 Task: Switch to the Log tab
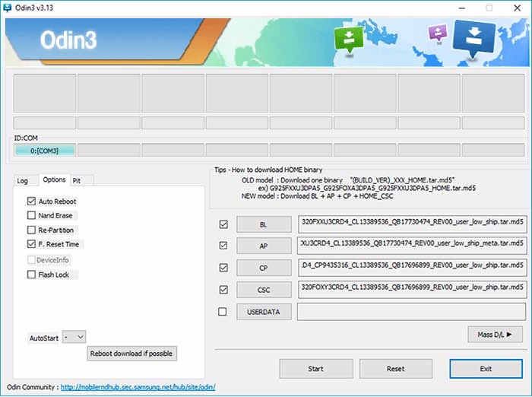pos(23,181)
